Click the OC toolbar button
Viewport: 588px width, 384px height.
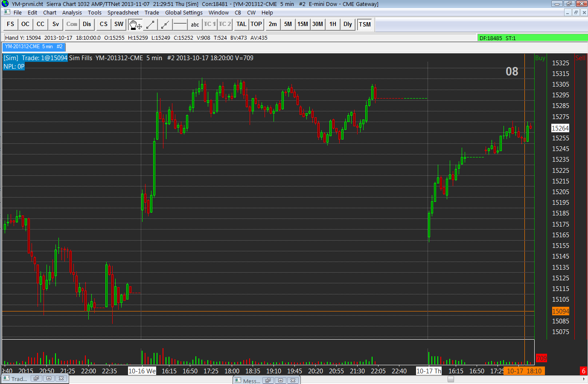pos(26,24)
